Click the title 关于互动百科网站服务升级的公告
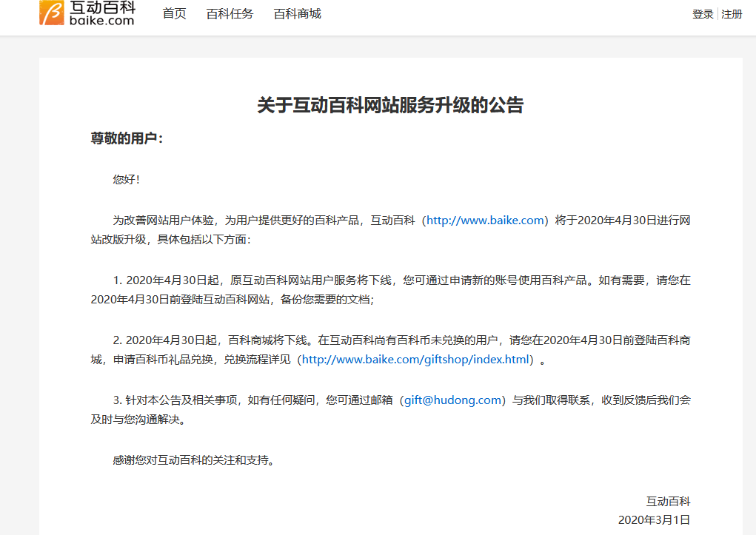 click(x=390, y=105)
